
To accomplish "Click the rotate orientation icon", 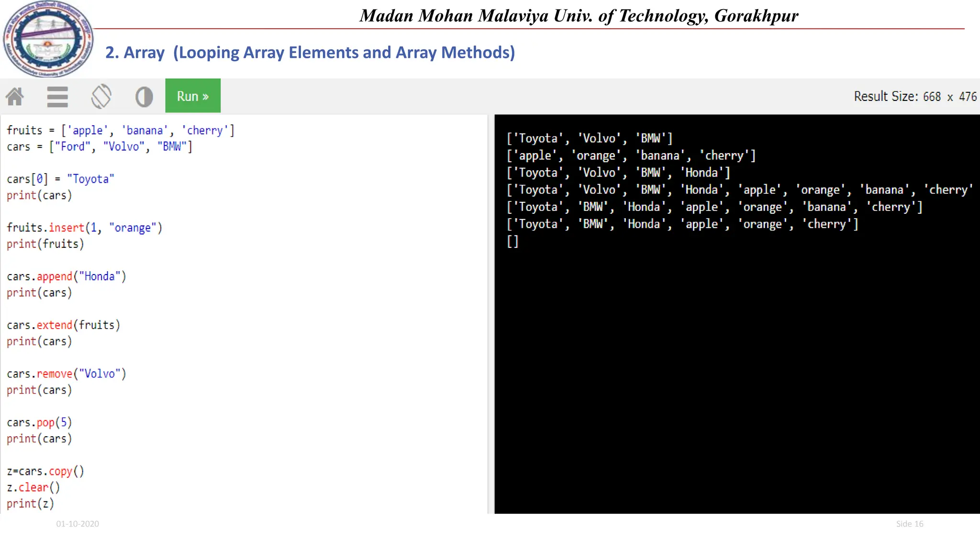I will click(x=101, y=97).
